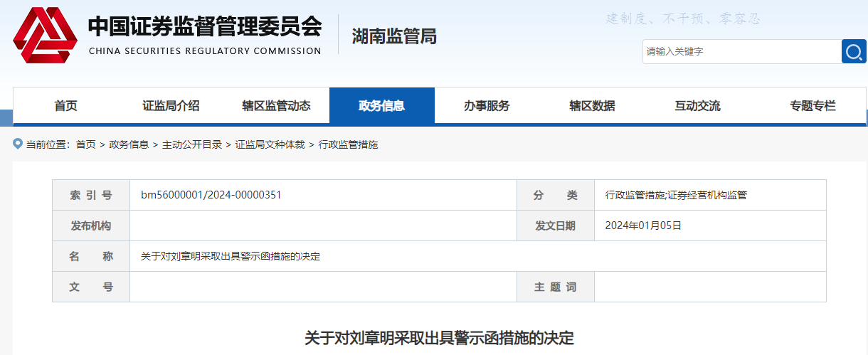Open the 首页 navigation tab

click(x=65, y=106)
